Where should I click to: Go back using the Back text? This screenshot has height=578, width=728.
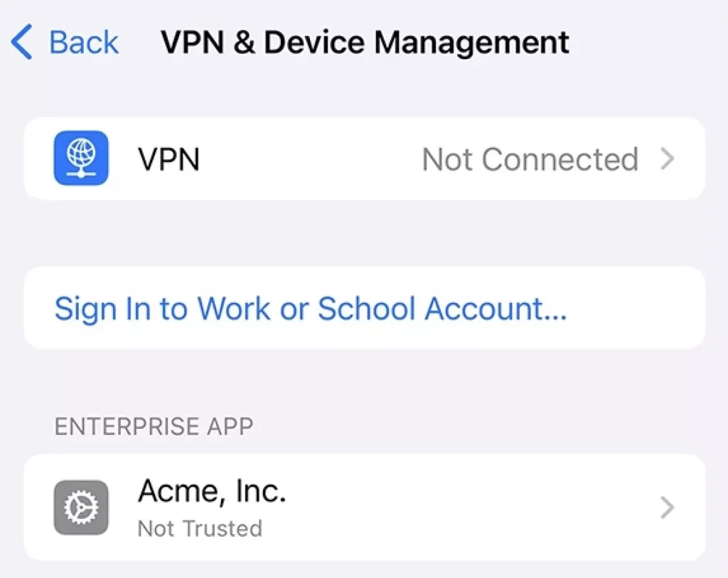tap(83, 42)
